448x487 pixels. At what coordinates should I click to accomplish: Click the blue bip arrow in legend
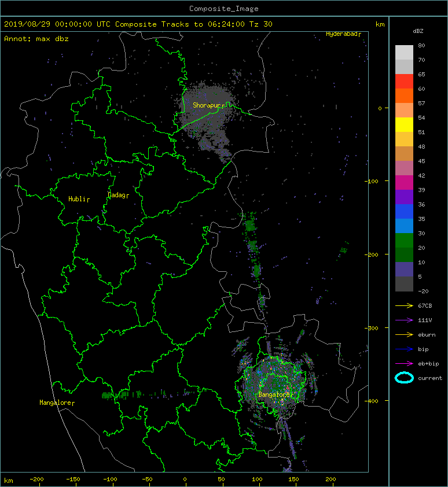tap(404, 349)
